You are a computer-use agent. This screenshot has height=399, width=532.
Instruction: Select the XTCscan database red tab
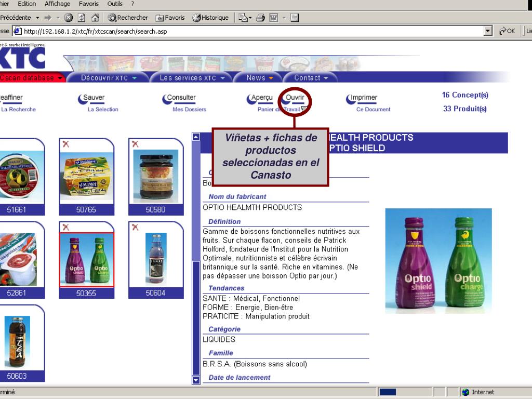(x=32, y=78)
